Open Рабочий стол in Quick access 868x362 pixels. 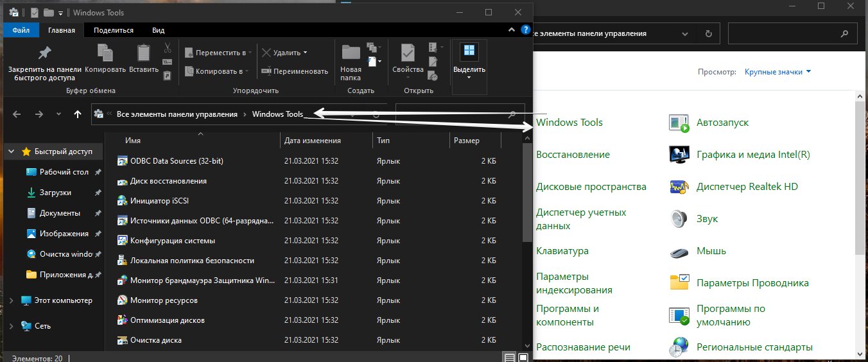click(64, 172)
